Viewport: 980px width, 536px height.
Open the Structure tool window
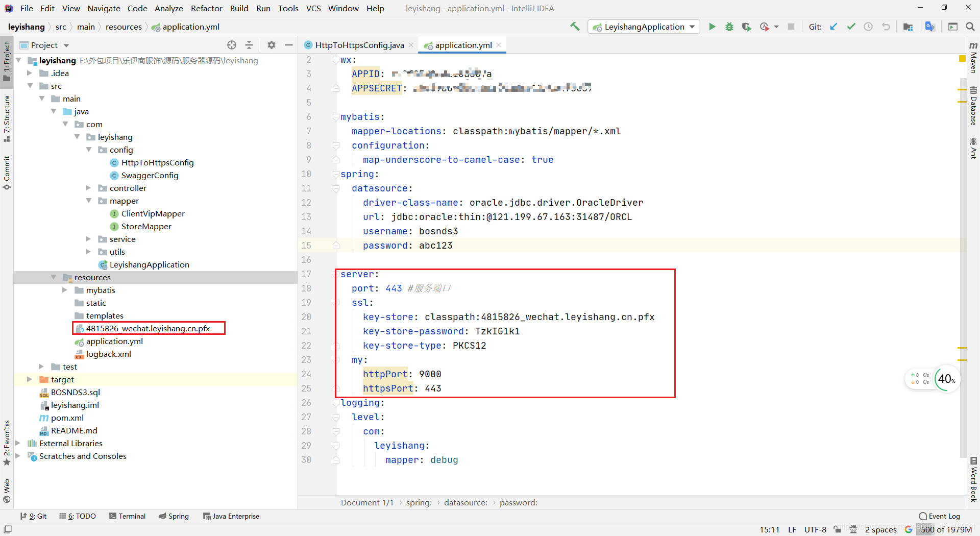tap(7, 118)
